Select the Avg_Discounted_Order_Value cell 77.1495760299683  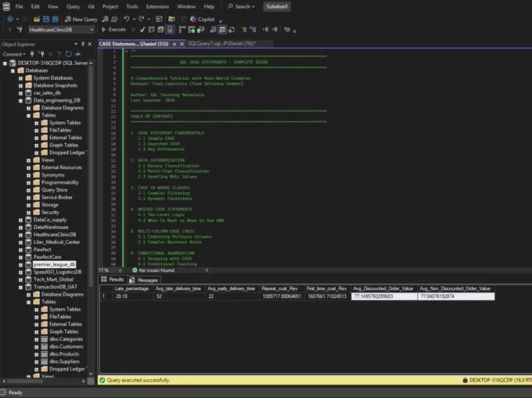point(384,296)
